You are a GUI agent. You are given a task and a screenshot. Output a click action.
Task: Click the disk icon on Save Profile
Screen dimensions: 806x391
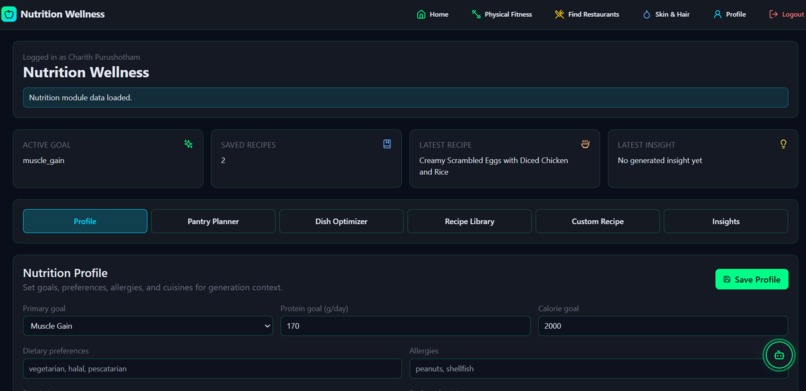pos(727,280)
